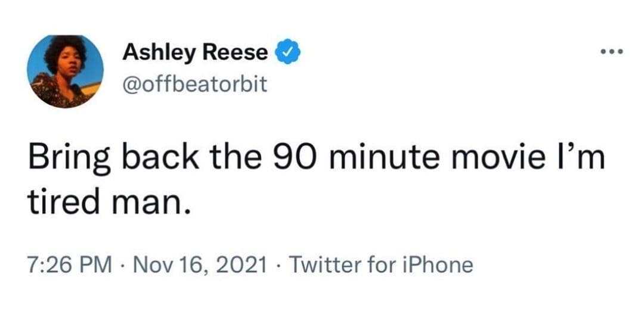Open Ashley Reese's profile picture

pos(66,71)
